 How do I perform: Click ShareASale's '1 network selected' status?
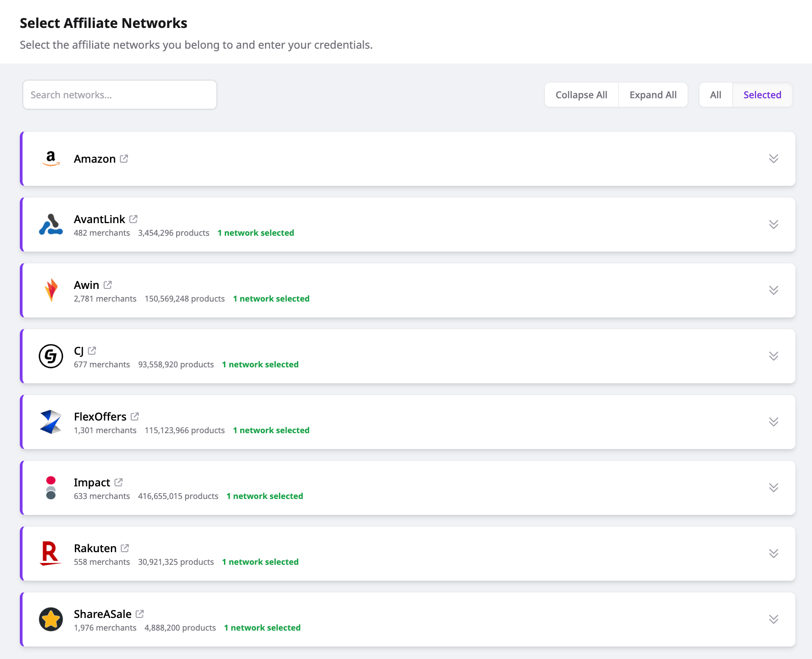[x=262, y=628]
